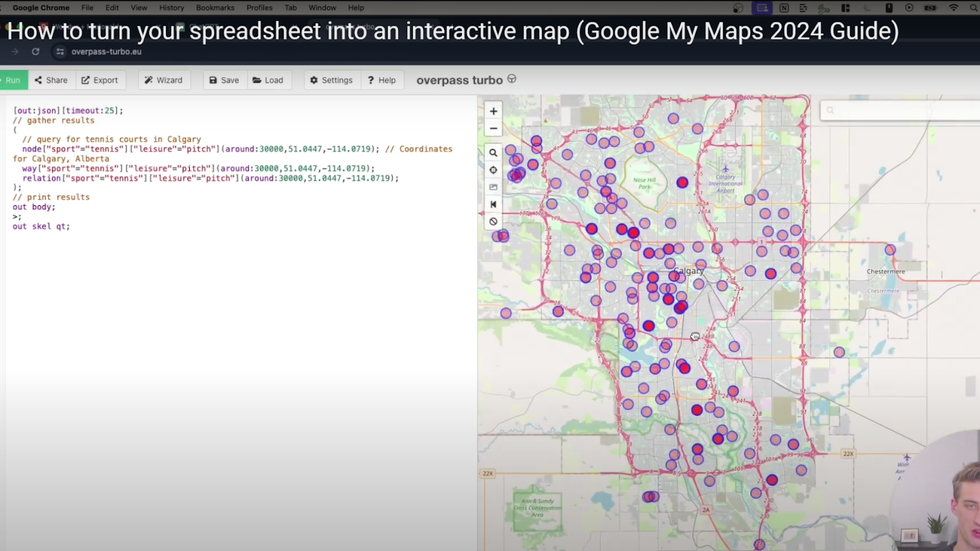980x551 pixels.
Task: Open the Share dialog
Action: [x=51, y=80]
